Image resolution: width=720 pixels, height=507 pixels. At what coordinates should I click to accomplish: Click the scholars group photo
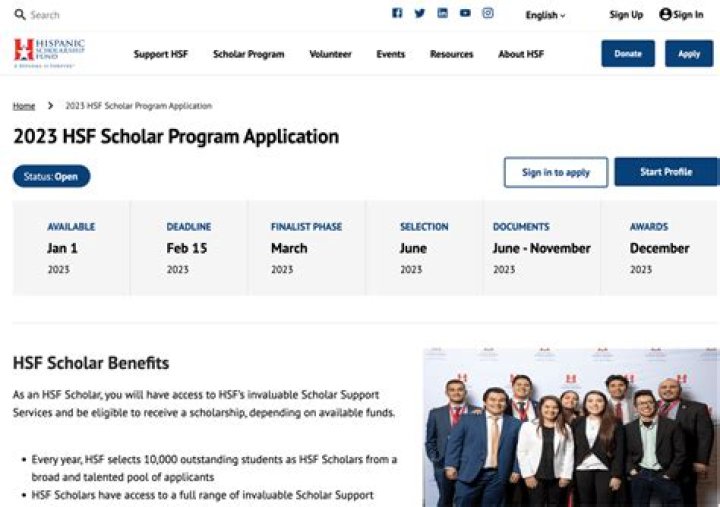570,427
